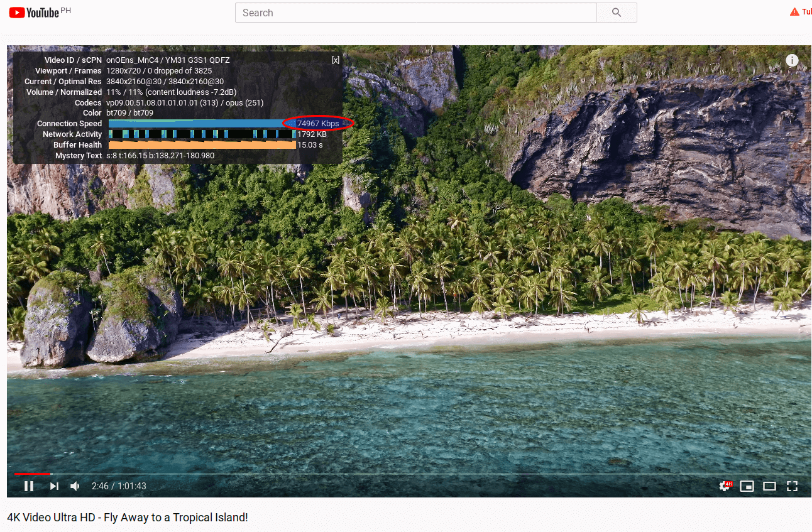Activate the miniplayer mode
812x532 pixels.
[747, 486]
